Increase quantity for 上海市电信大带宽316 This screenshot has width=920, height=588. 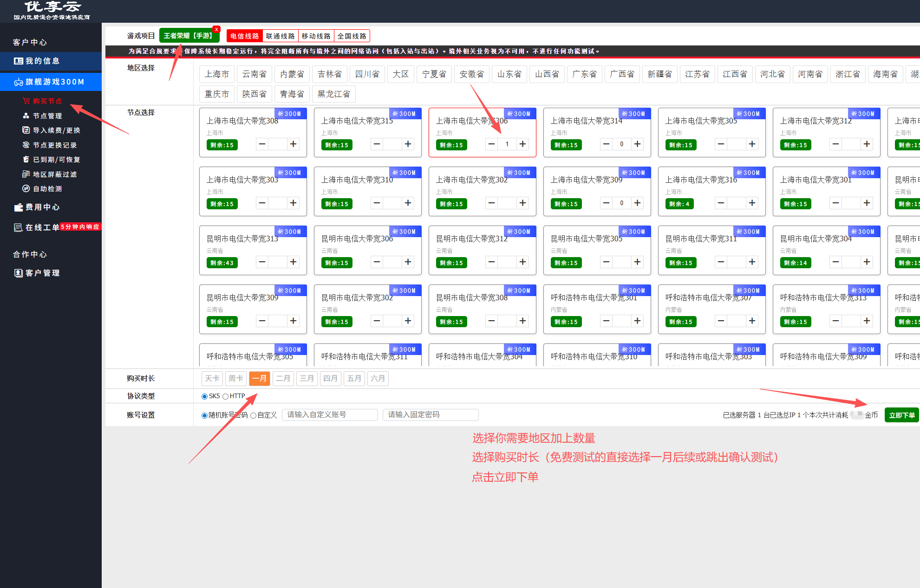(x=752, y=203)
